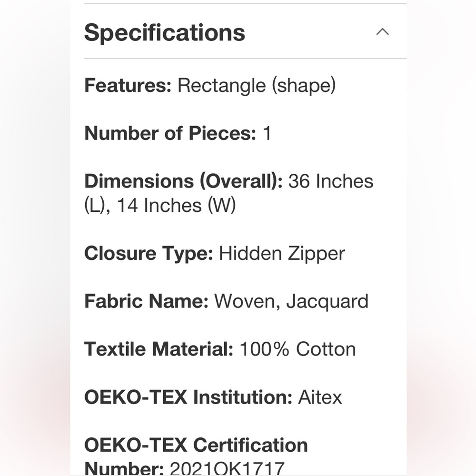Select the 'OEKO-TEX Certification' bold text line
The width and height of the screenshot is (476, 476).
pyautogui.click(x=196, y=445)
